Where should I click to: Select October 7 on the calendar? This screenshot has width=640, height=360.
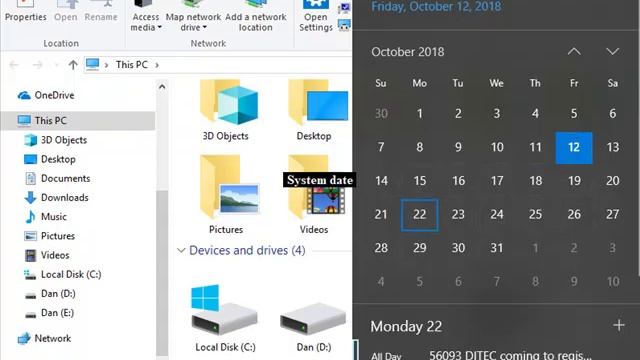[381, 147]
